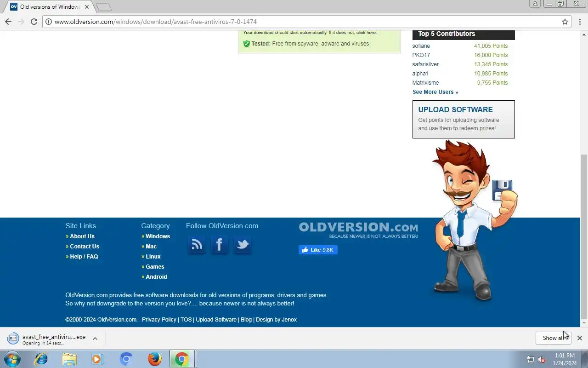
Task: Open contributor Matrixisme's profile
Action: [x=426, y=83]
